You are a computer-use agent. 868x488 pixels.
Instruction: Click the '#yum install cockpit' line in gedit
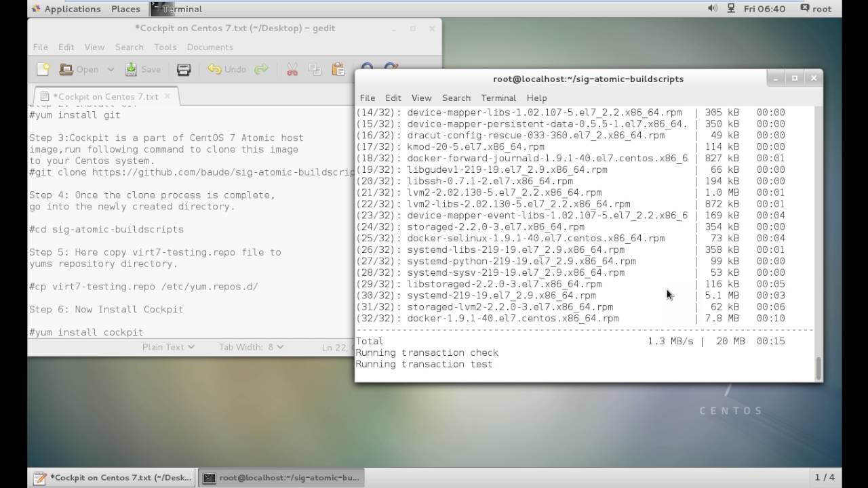tap(86, 332)
